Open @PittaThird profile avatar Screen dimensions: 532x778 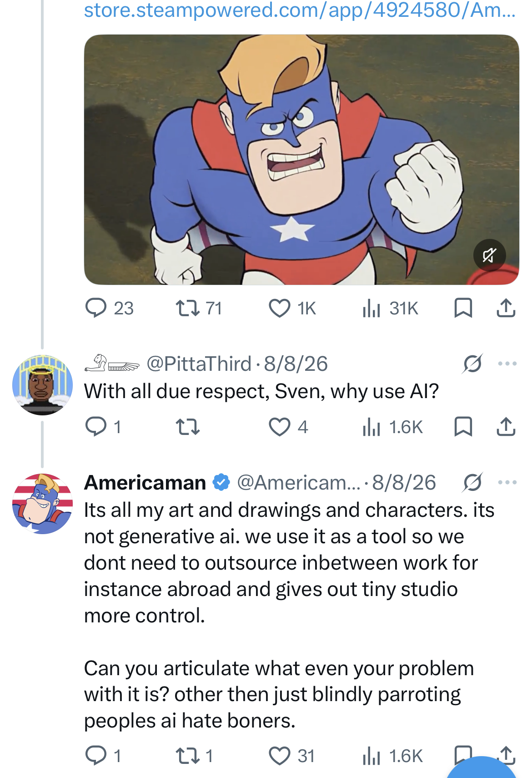pyautogui.click(x=42, y=385)
